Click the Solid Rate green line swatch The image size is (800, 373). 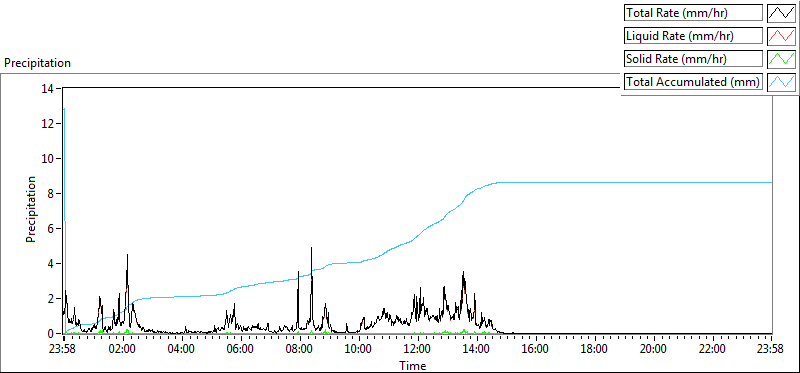[781, 59]
